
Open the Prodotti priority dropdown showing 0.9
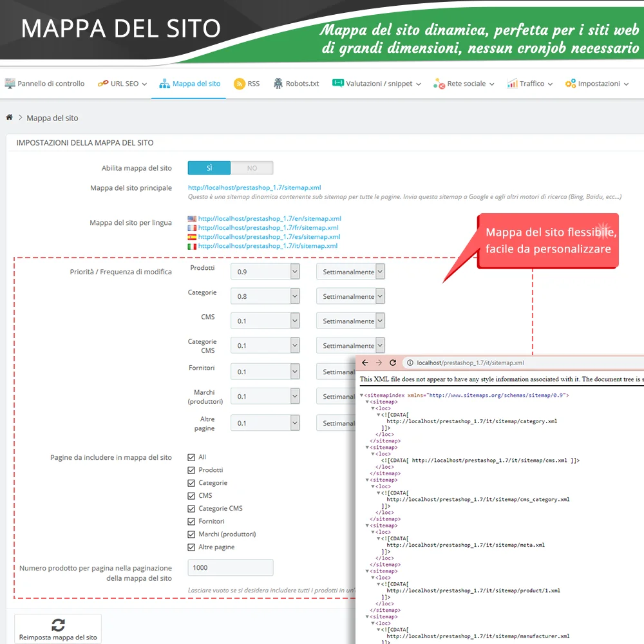(265, 271)
